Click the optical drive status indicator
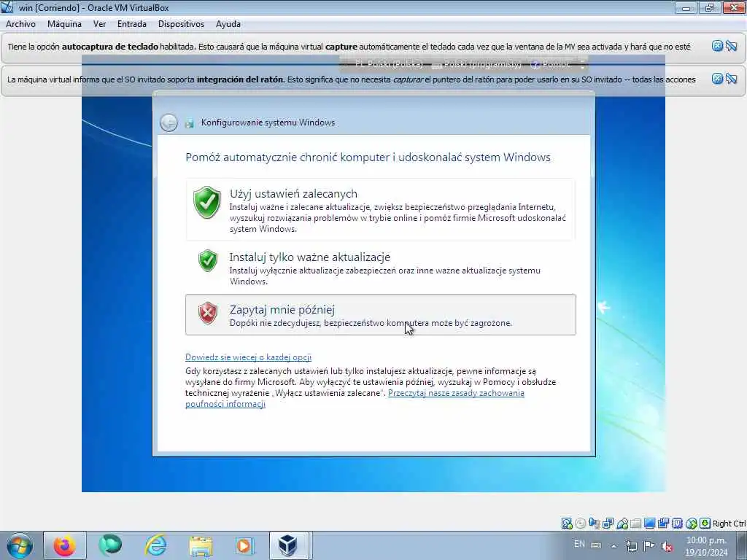The width and height of the screenshot is (747, 560). 580,524
